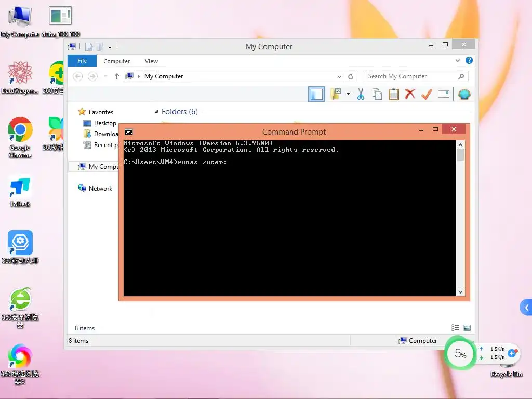532x399 pixels.
Task: Select the Google Chrome desktop shortcut
Action: [20, 138]
